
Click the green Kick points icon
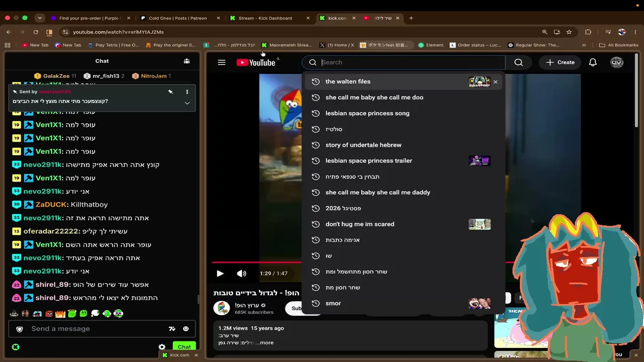coord(16,347)
